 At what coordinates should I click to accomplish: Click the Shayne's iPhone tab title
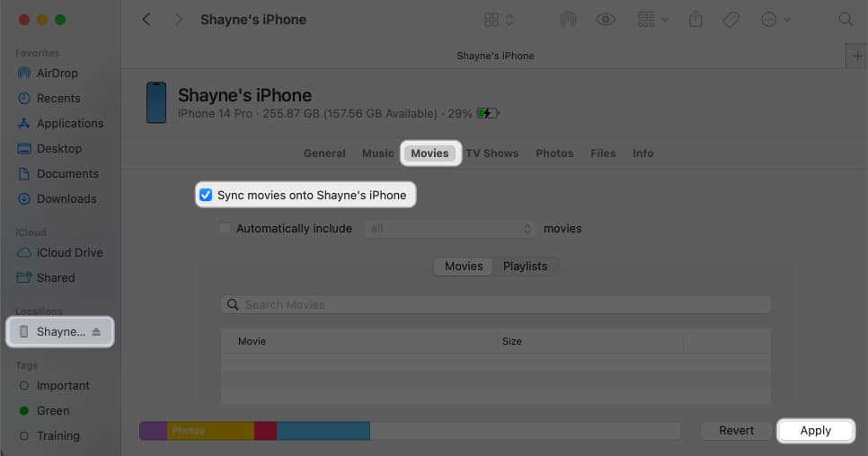495,56
